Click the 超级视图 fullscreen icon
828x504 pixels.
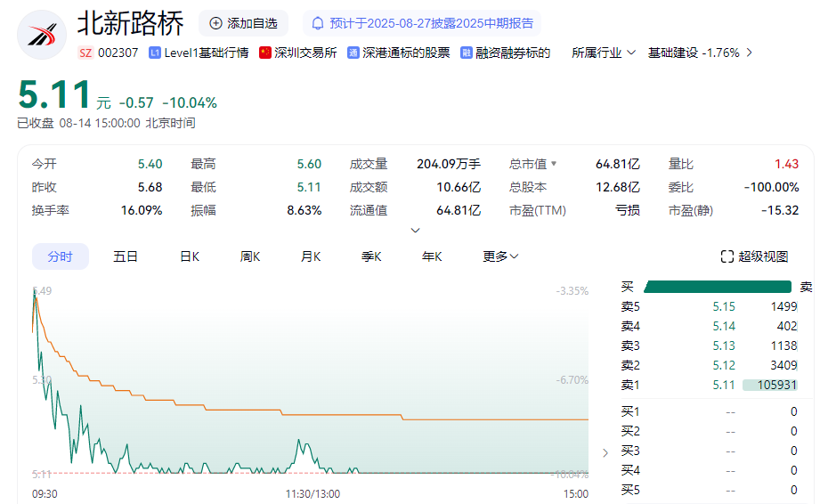click(727, 256)
